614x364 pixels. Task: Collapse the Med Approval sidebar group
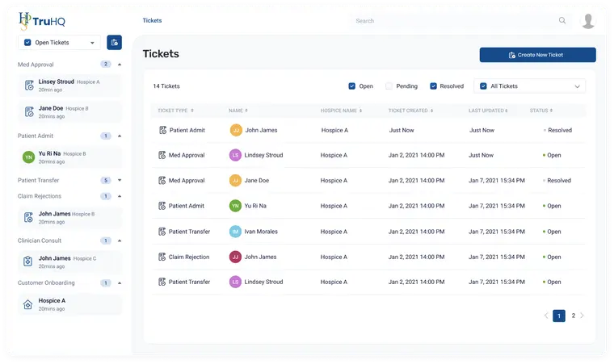click(120, 64)
